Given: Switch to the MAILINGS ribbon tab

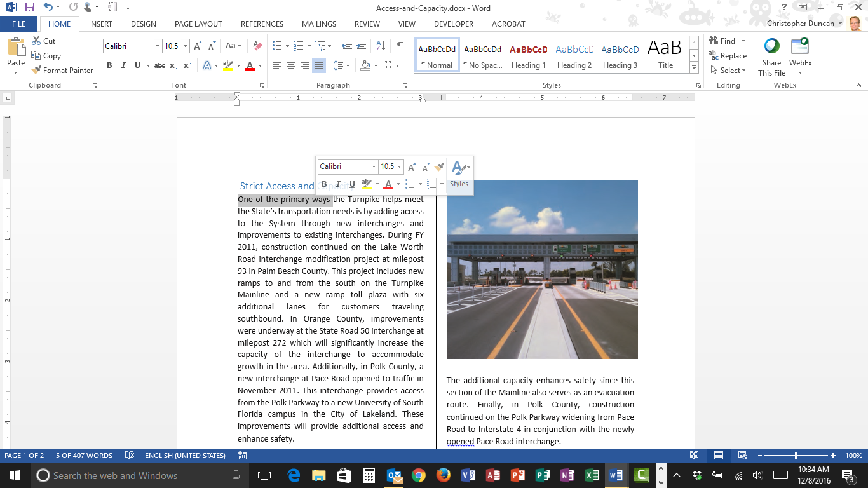Looking at the screenshot, I should point(318,24).
